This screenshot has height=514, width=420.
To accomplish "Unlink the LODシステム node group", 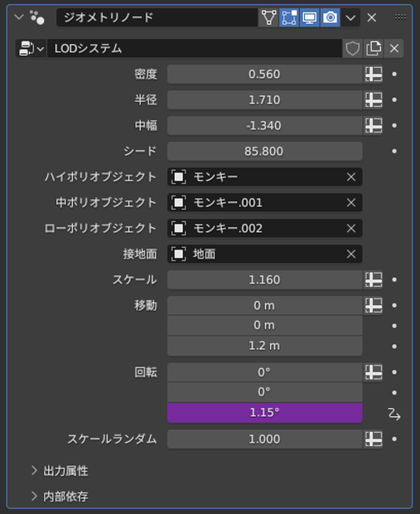I will click(393, 49).
